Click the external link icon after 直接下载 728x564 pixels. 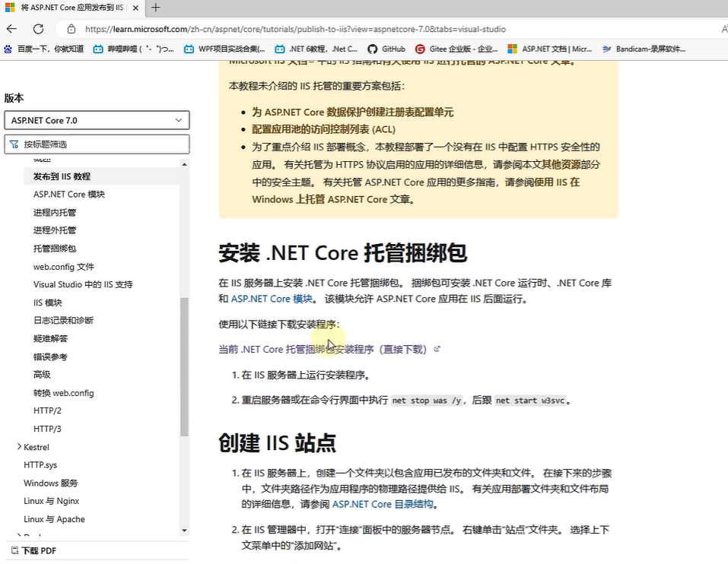437,349
